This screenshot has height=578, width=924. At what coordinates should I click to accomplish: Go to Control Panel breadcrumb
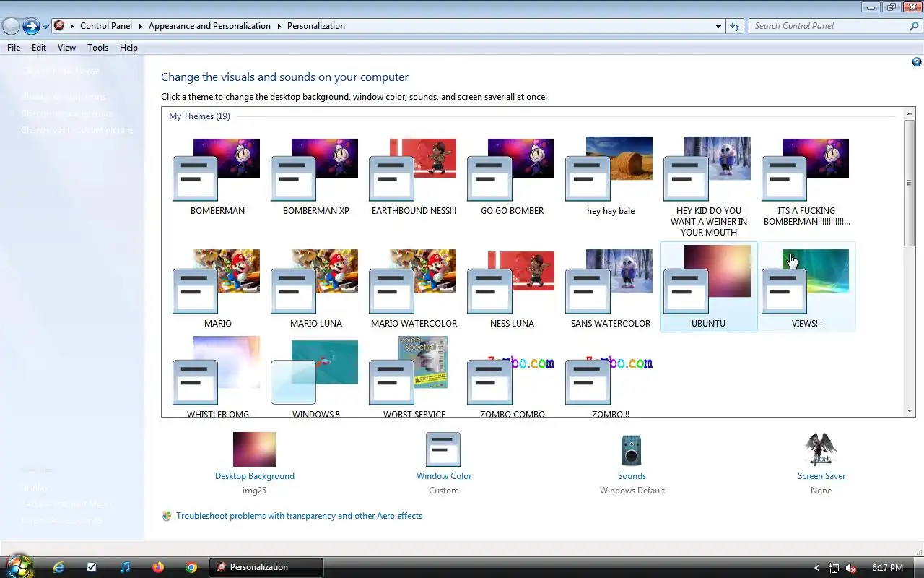(x=106, y=26)
